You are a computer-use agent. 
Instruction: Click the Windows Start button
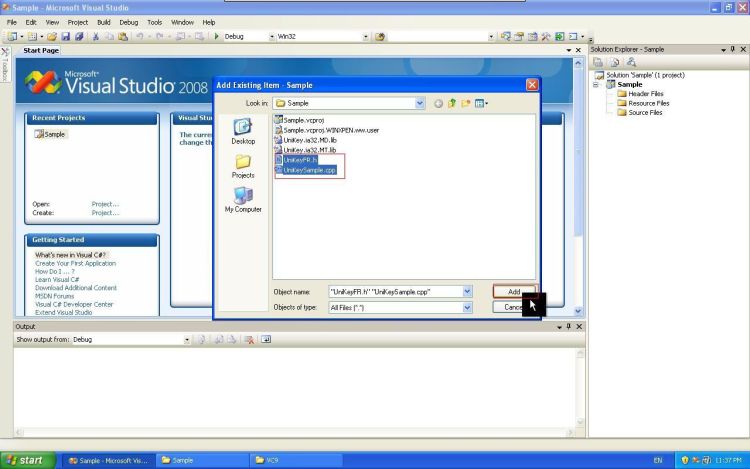pyautogui.click(x=28, y=460)
